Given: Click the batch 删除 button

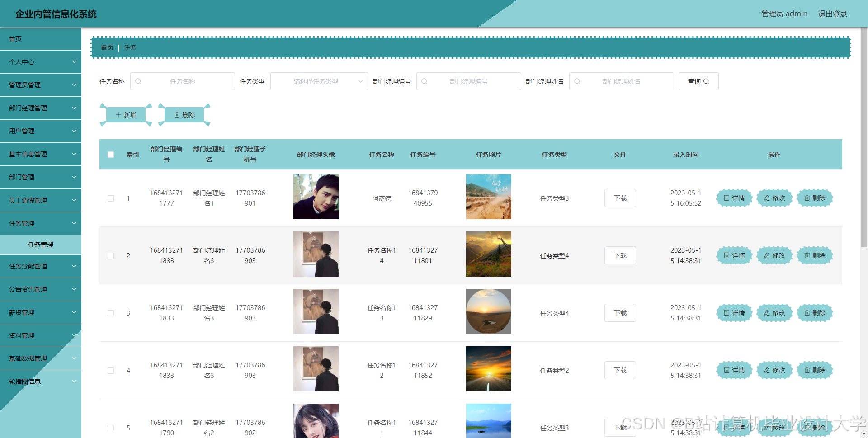Looking at the screenshot, I should (184, 115).
